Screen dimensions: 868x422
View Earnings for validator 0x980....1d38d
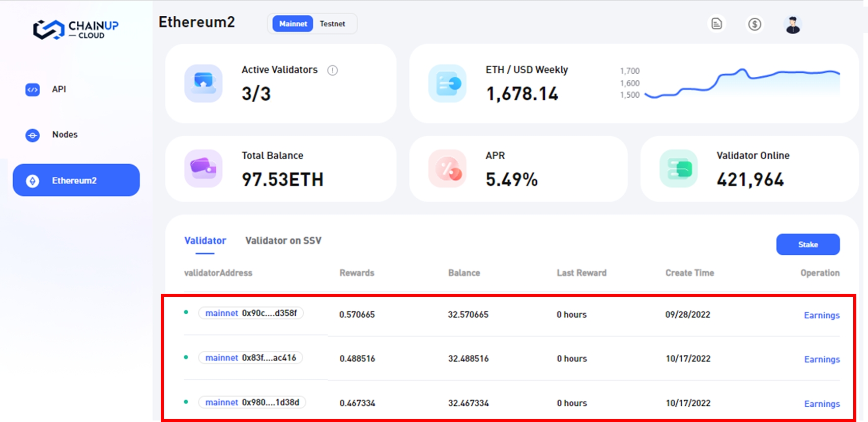click(821, 404)
